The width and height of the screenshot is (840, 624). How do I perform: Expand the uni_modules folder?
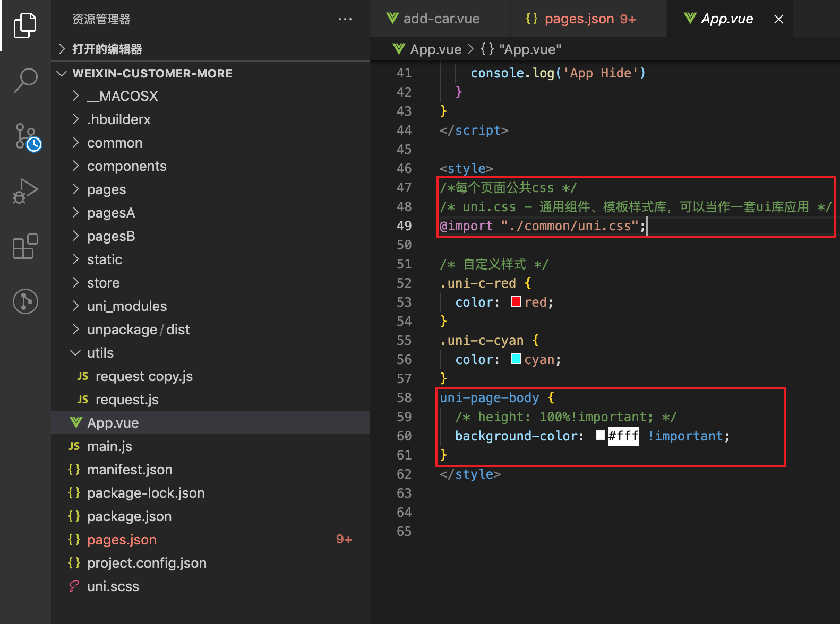[75, 306]
